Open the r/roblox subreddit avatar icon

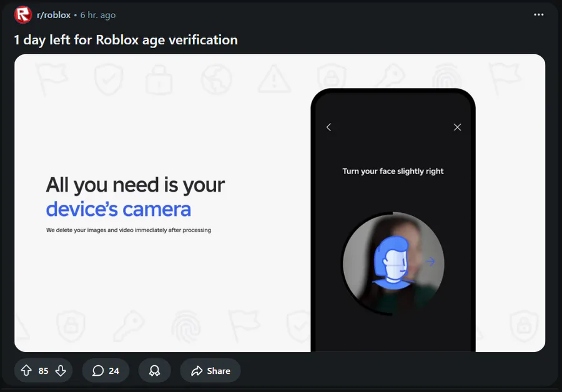pyautogui.click(x=23, y=15)
